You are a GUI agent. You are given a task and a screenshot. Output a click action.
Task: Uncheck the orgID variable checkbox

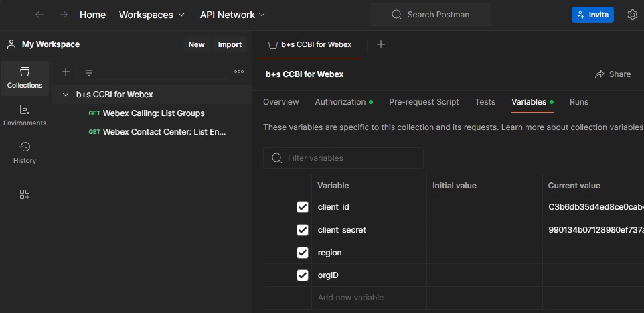point(303,275)
